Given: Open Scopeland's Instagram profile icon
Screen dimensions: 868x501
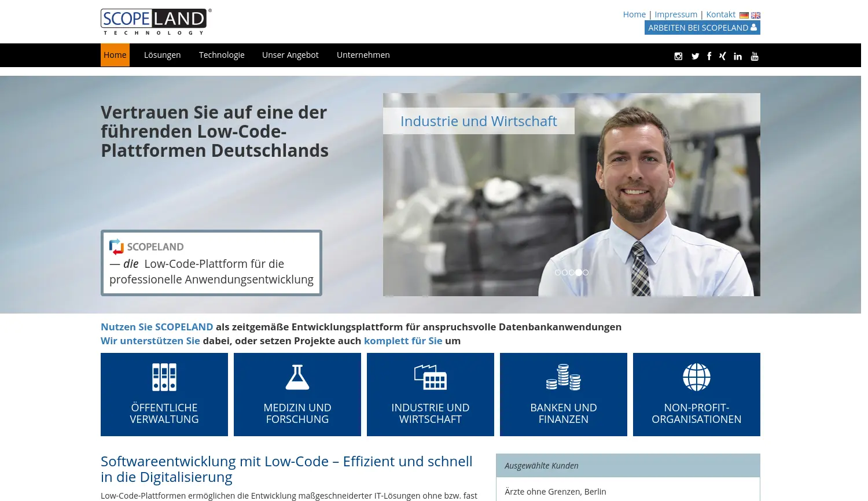Looking at the screenshot, I should tap(678, 56).
